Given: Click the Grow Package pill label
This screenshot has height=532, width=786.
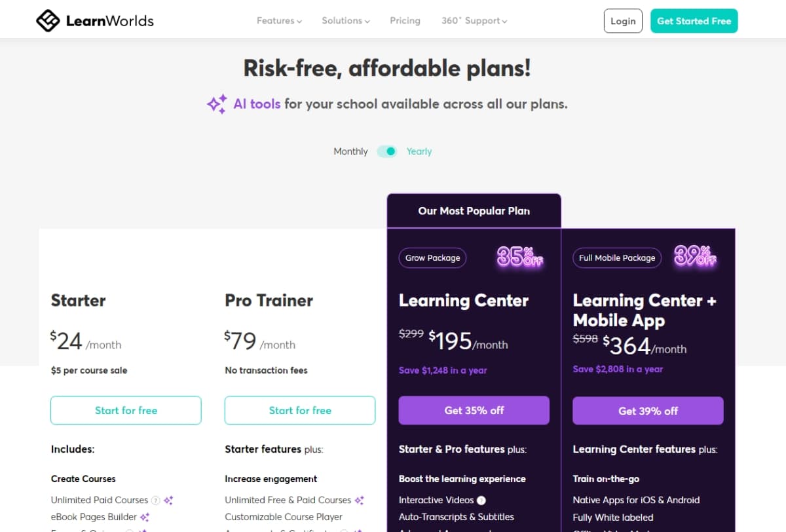Looking at the screenshot, I should (433, 257).
